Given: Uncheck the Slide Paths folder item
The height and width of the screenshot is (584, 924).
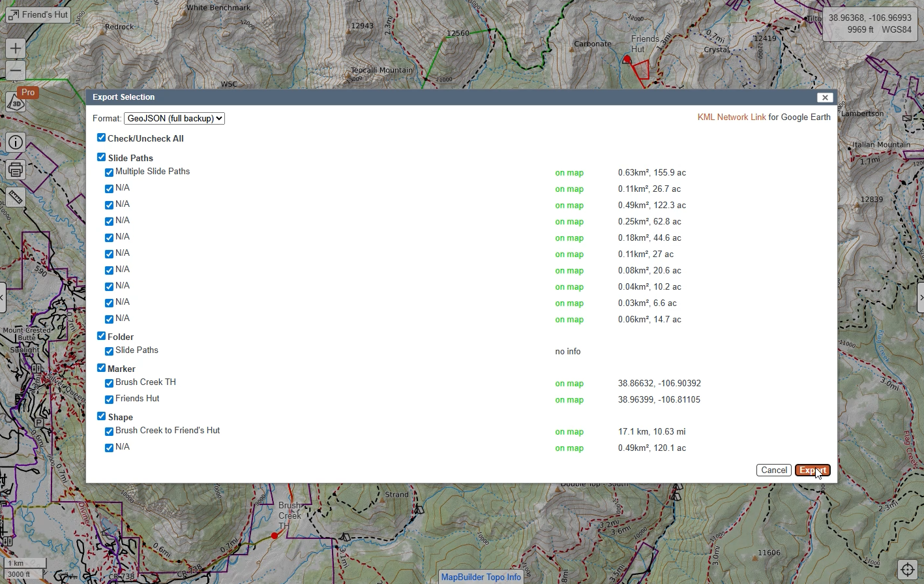Looking at the screenshot, I should 109,352.
